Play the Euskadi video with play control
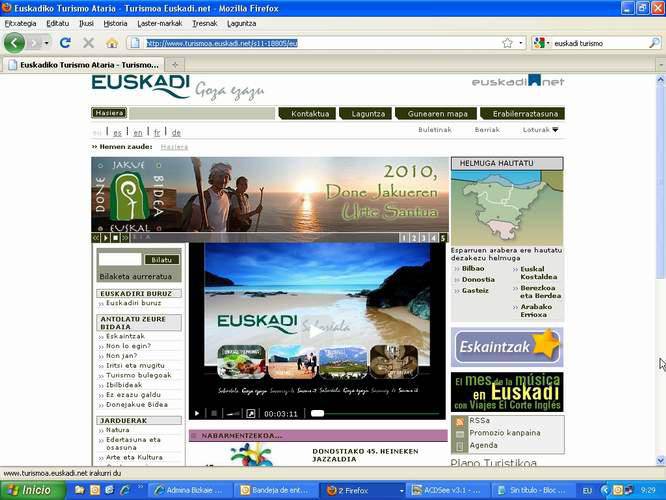 (x=197, y=413)
